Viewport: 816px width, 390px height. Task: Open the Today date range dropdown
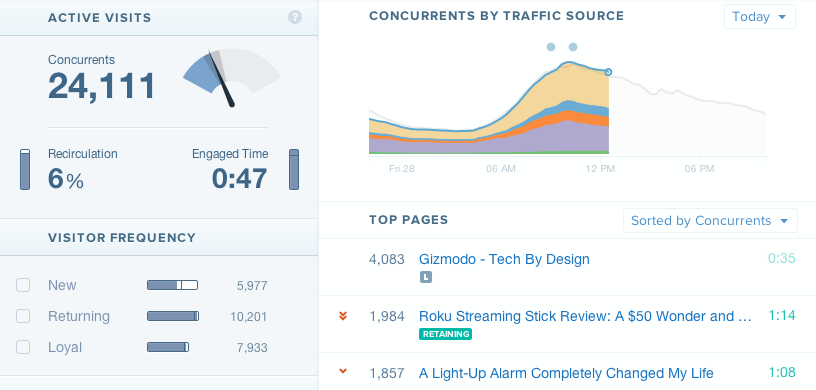tap(759, 17)
